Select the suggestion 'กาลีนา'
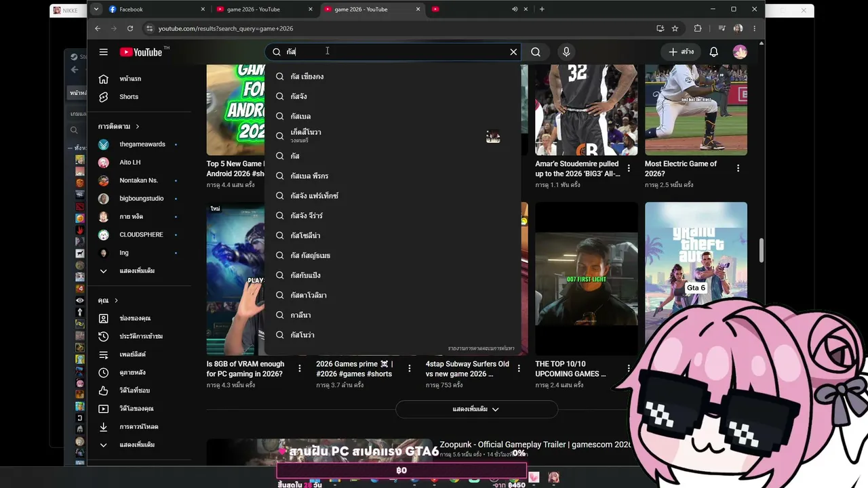Viewport: 868px width, 488px height. 393,315
